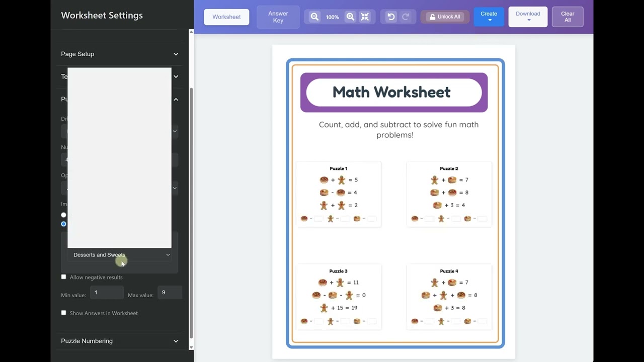
Task: Click the redo arrow icon
Action: 406,17
